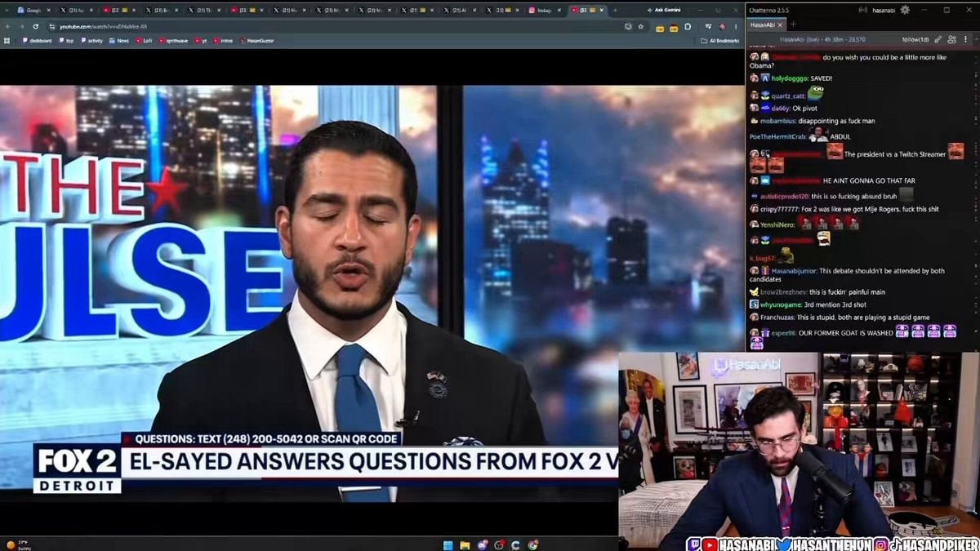Click username YenshiNero in chat
980x551 pixels.
coord(777,224)
